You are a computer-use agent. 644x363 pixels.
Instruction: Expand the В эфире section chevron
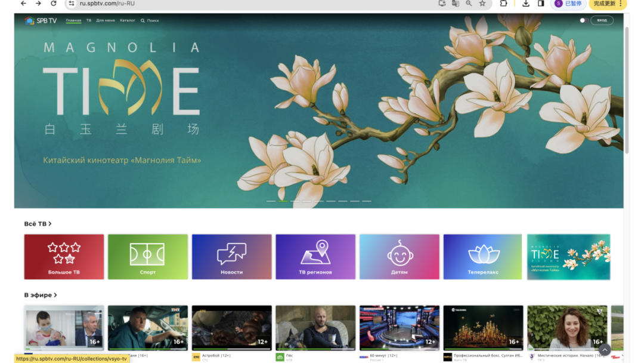click(x=55, y=295)
